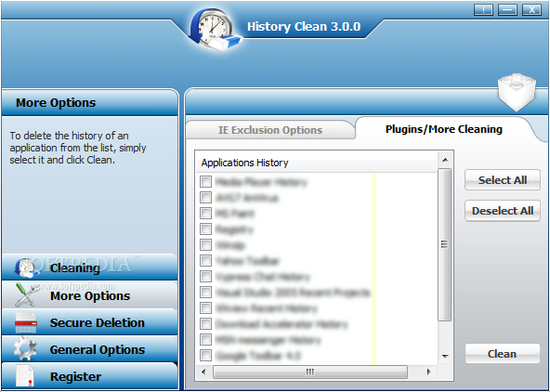550x392 pixels.
Task: Minimize the History Clean window
Action: point(507,9)
